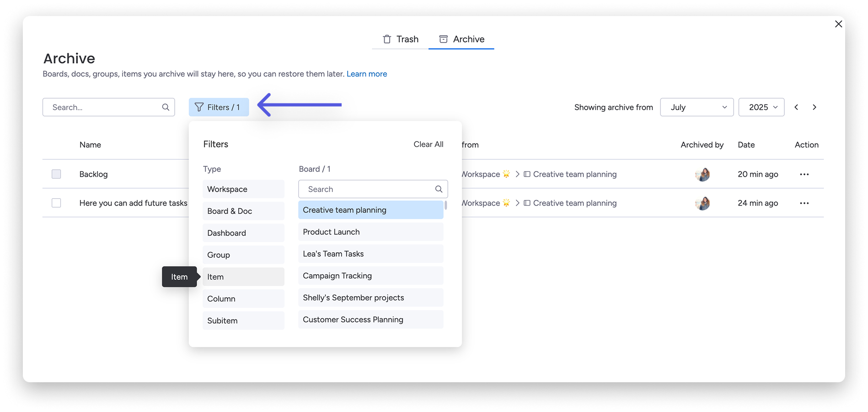This screenshot has height=412, width=868.
Task: Click the board list scrollbar
Action: [x=446, y=205]
